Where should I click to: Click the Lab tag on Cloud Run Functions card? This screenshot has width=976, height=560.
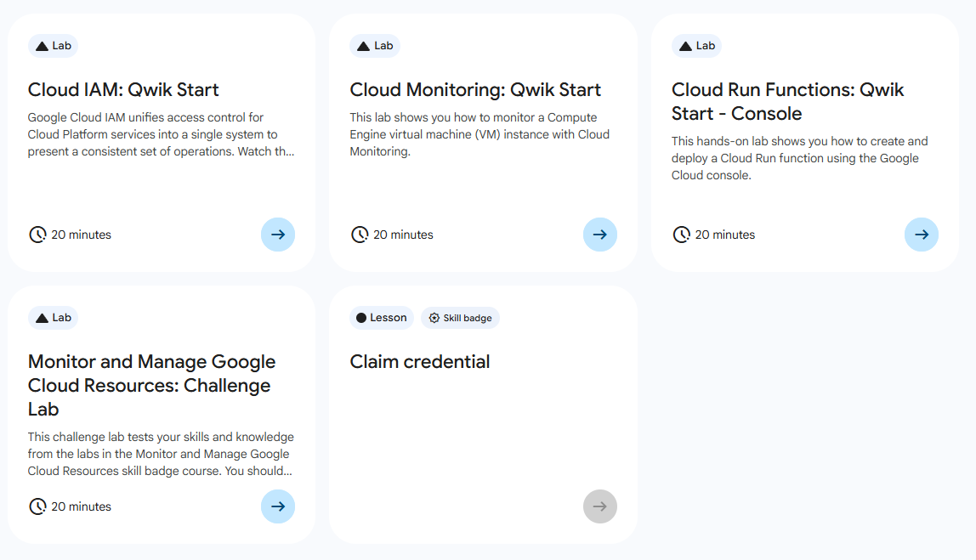[696, 46]
